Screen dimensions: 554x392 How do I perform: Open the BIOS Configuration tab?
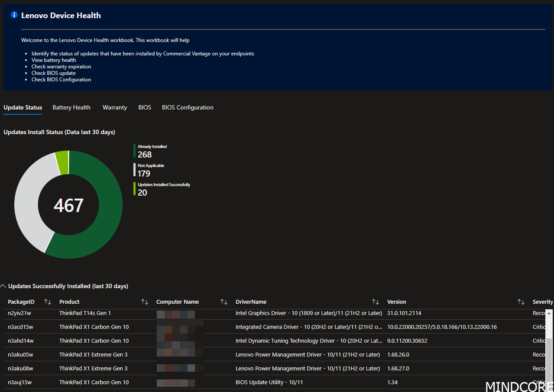pos(188,107)
